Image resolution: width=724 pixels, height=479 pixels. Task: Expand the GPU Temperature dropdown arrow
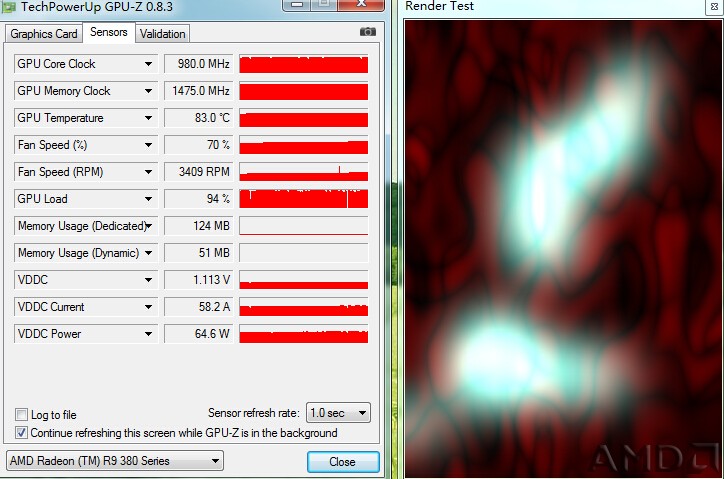148,118
